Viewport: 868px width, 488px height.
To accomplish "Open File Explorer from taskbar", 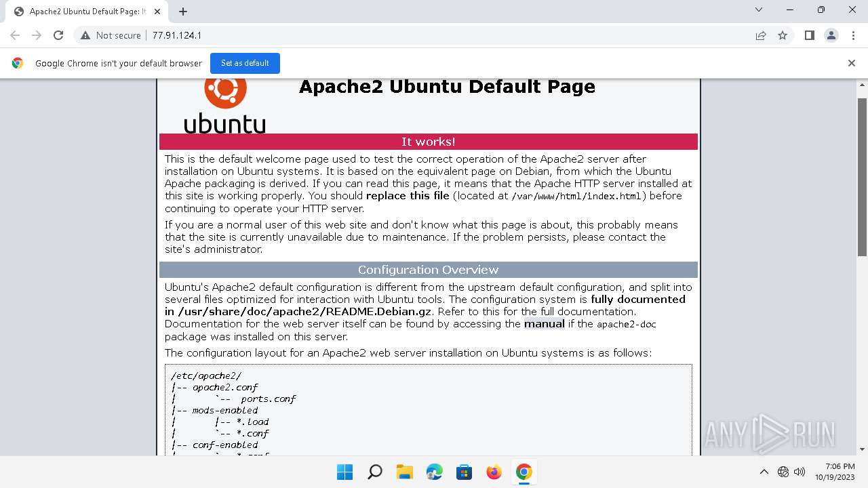I will click(404, 472).
